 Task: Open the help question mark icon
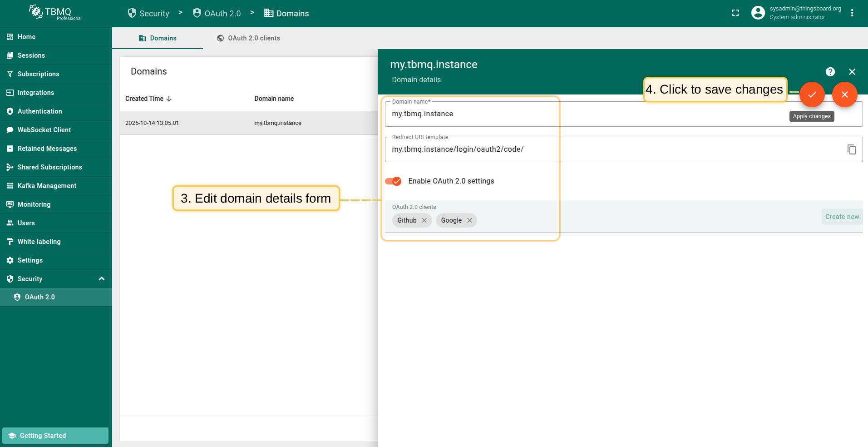pos(830,72)
